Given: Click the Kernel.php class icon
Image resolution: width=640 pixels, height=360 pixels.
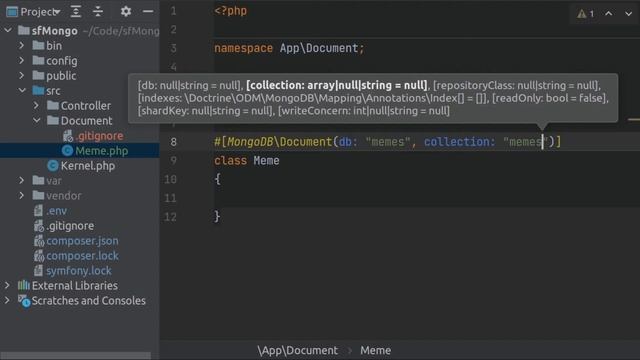Looking at the screenshot, I should (x=53, y=165).
